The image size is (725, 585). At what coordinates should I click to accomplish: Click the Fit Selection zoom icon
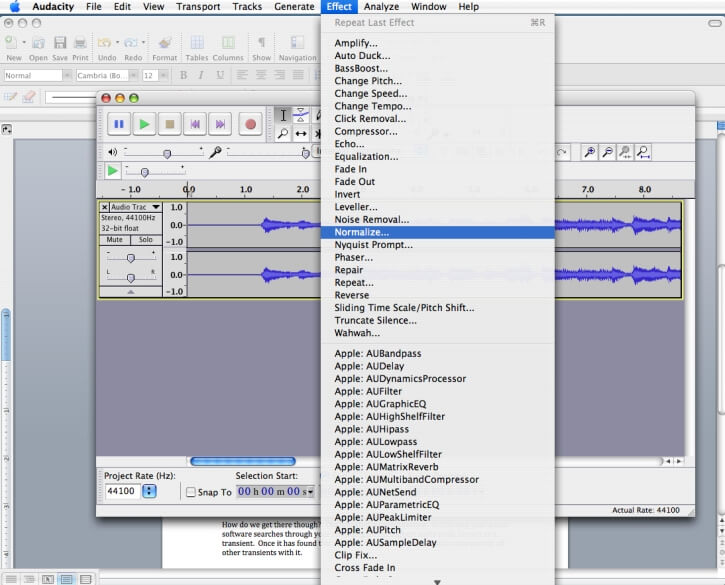625,152
